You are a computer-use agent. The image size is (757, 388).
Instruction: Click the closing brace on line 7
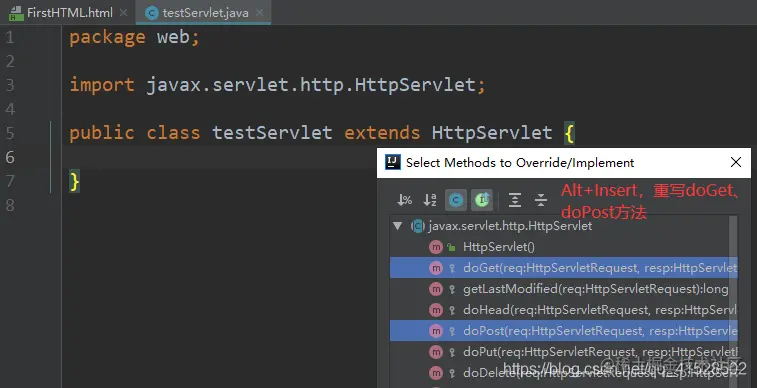click(74, 181)
